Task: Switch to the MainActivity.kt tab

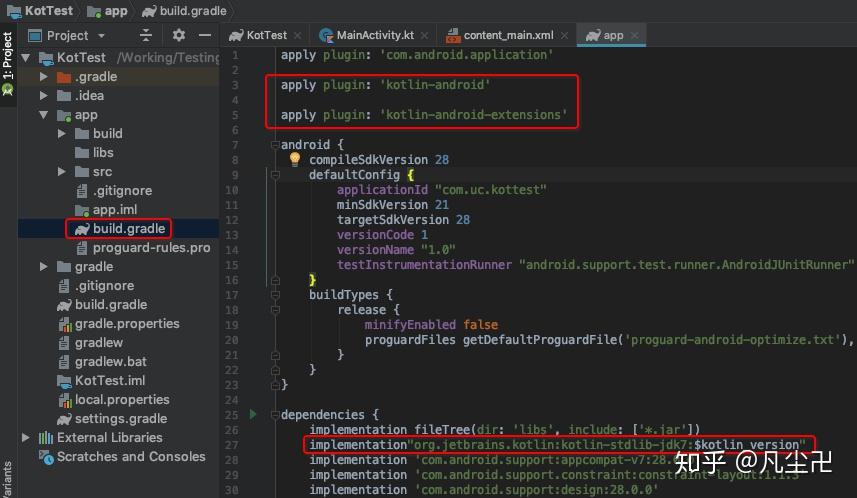Action: tap(374, 35)
